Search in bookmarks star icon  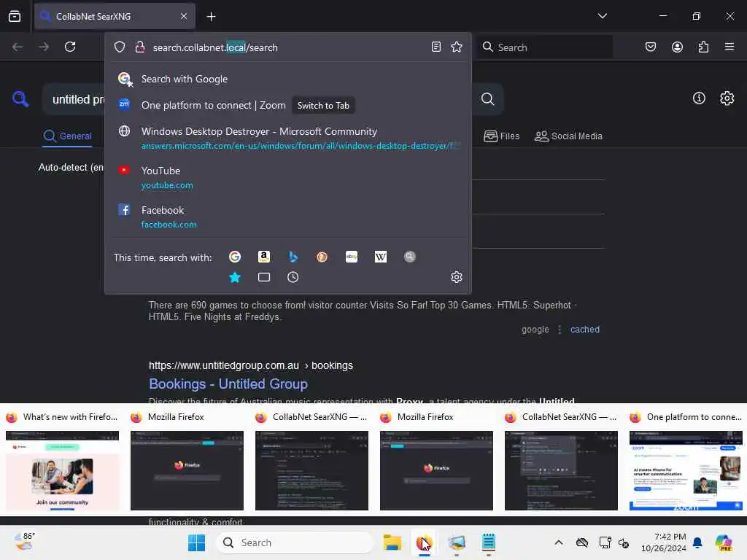(235, 277)
